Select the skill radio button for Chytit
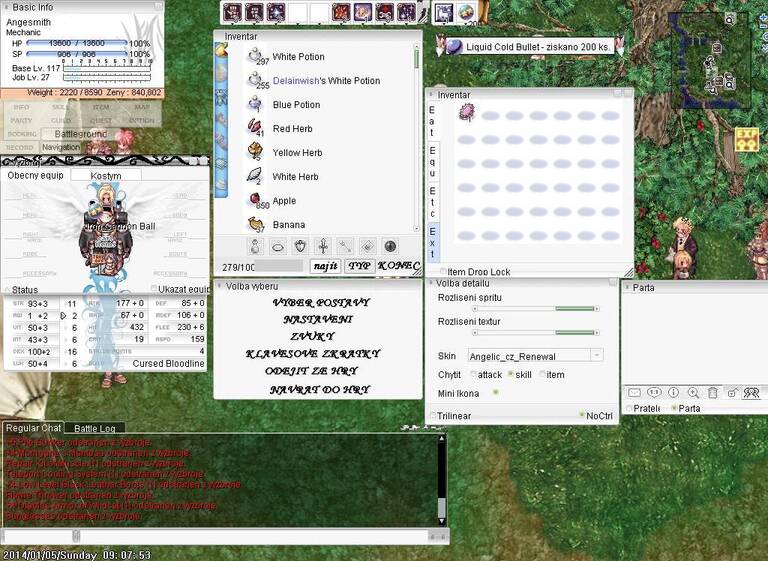 pyautogui.click(x=512, y=374)
